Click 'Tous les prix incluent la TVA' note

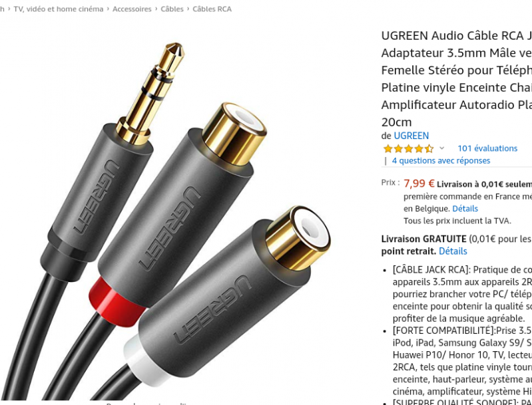(457, 221)
